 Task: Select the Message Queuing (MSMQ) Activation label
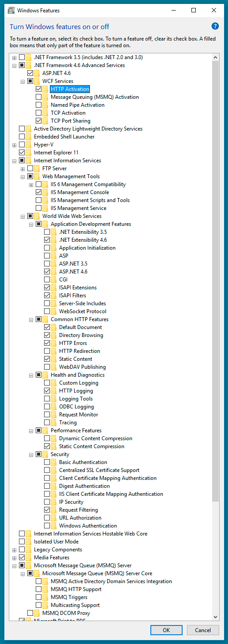(95, 97)
